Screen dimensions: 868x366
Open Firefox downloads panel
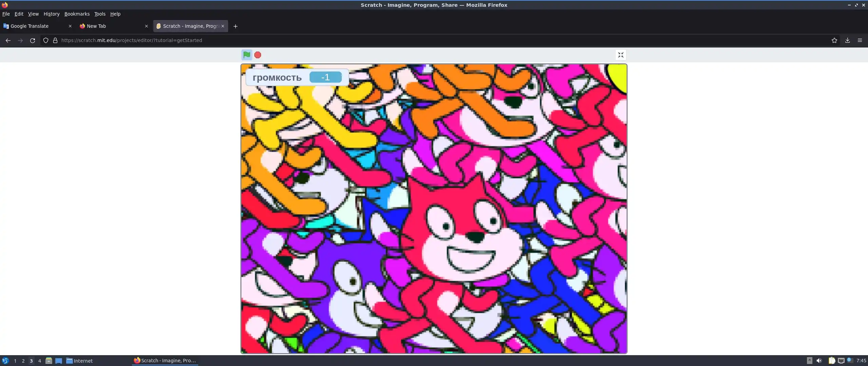click(x=847, y=40)
